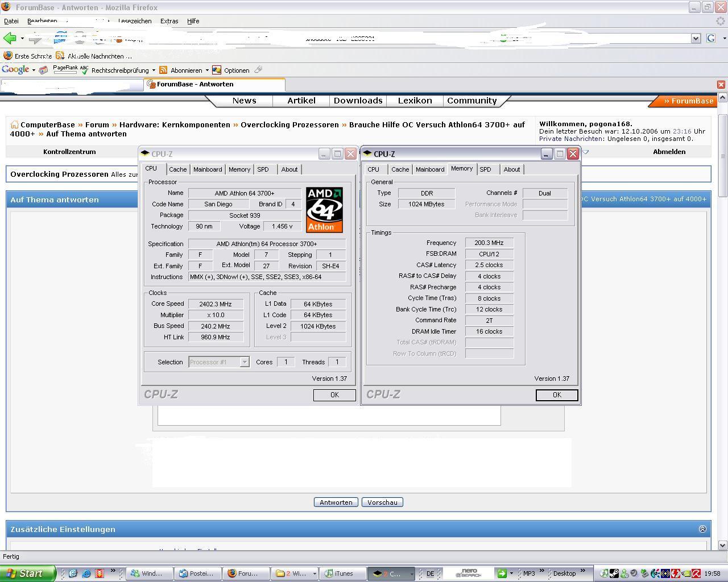Click the AMD Athlon 64 logo in CPU-Z

[x=324, y=210]
